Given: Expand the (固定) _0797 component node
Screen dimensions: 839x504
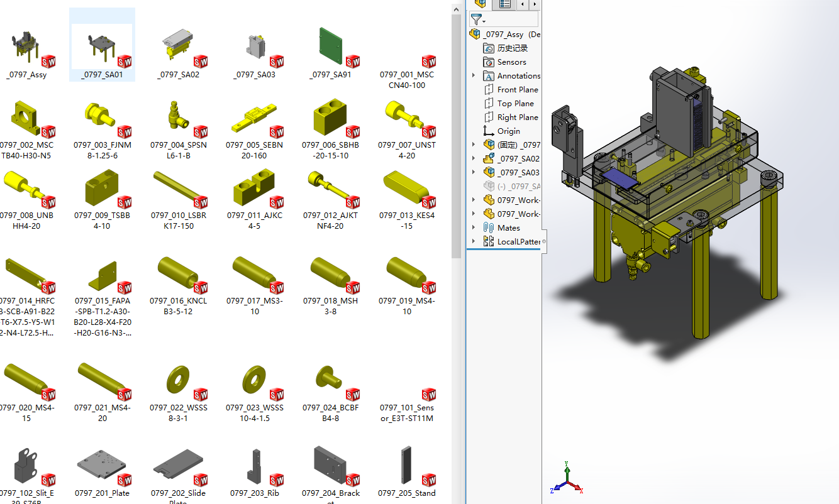Looking at the screenshot, I should pos(474,145).
